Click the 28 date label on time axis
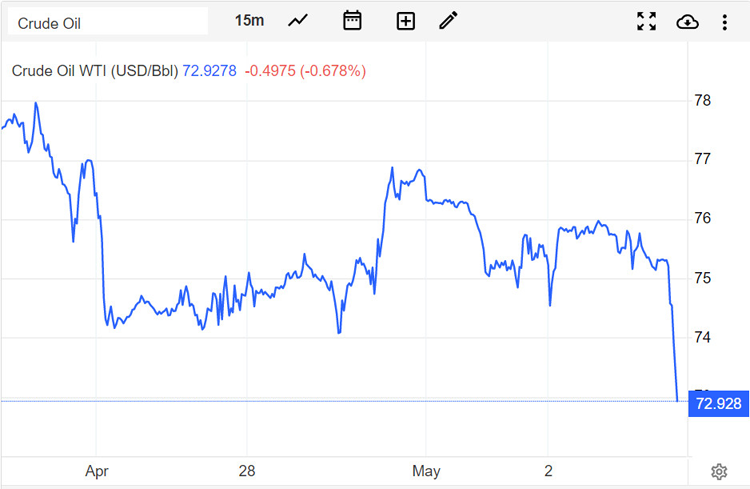 coord(247,470)
